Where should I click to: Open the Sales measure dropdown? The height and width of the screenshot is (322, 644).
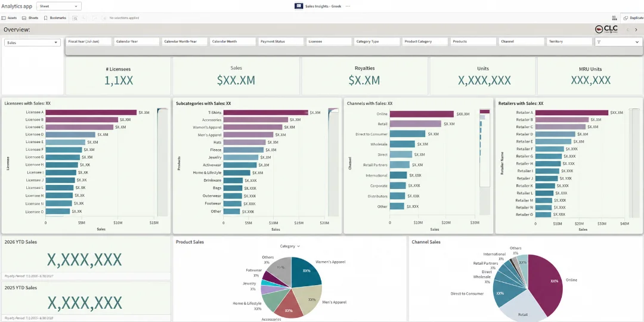point(32,42)
